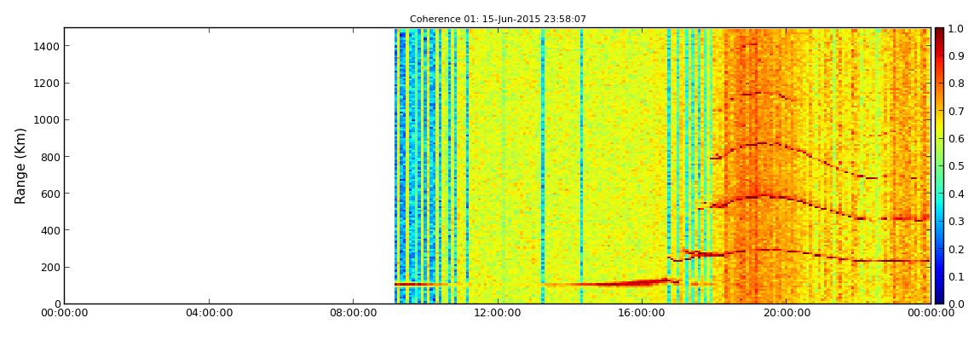The height and width of the screenshot is (347, 980).
Task: Click the colorbar 0.2 label
Action: point(956,249)
